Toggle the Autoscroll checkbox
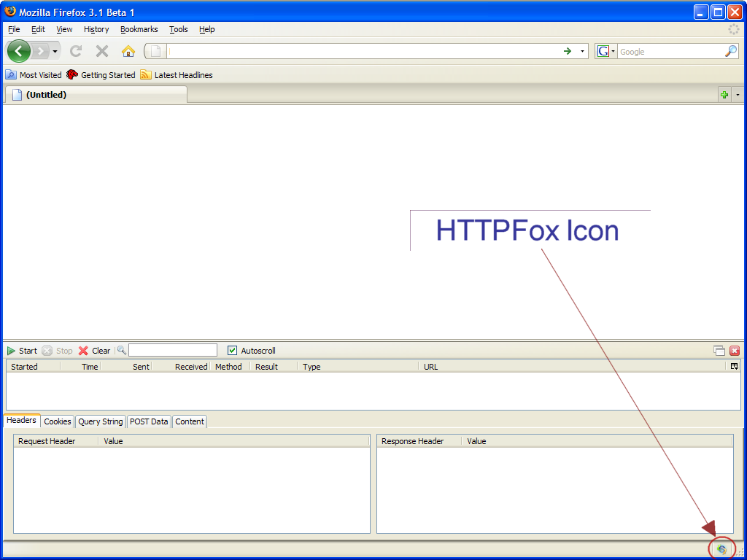This screenshot has width=747, height=560. click(x=233, y=351)
